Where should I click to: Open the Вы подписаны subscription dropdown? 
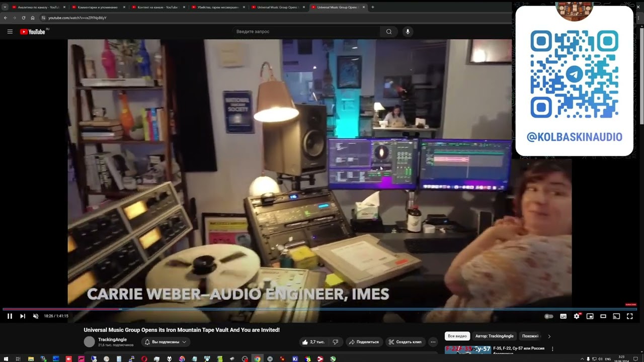click(x=166, y=342)
